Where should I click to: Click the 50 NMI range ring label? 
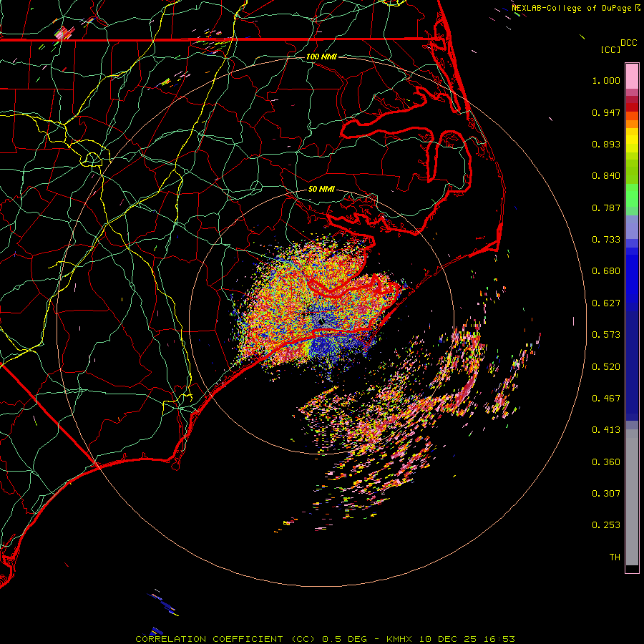click(x=321, y=189)
